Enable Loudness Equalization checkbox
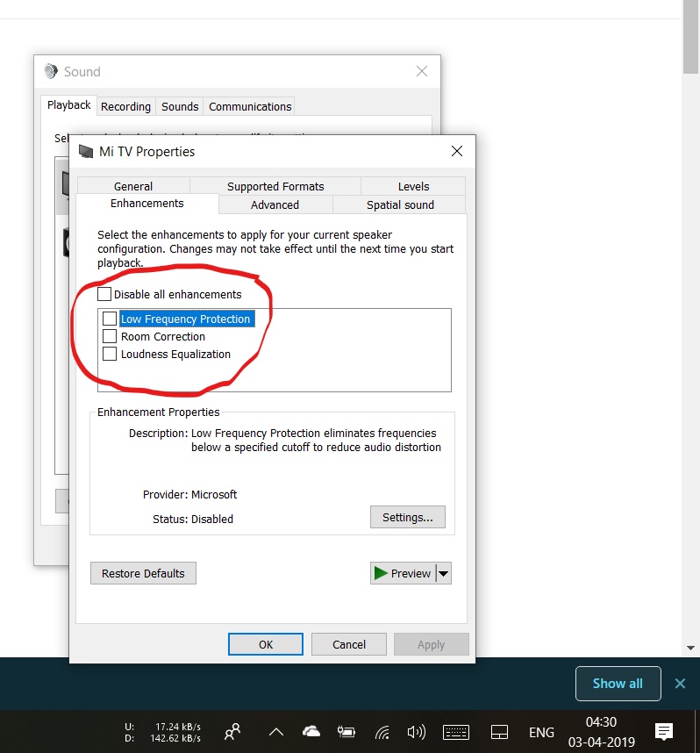This screenshot has width=700, height=753. [x=110, y=354]
